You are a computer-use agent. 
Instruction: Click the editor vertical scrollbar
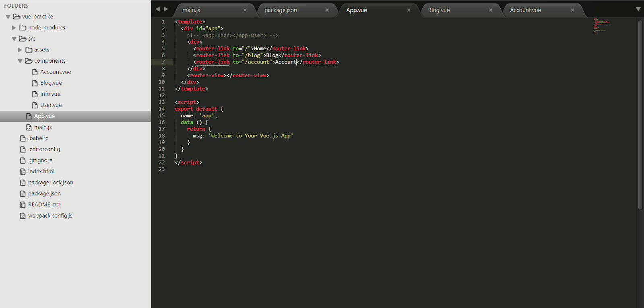point(640,115)
